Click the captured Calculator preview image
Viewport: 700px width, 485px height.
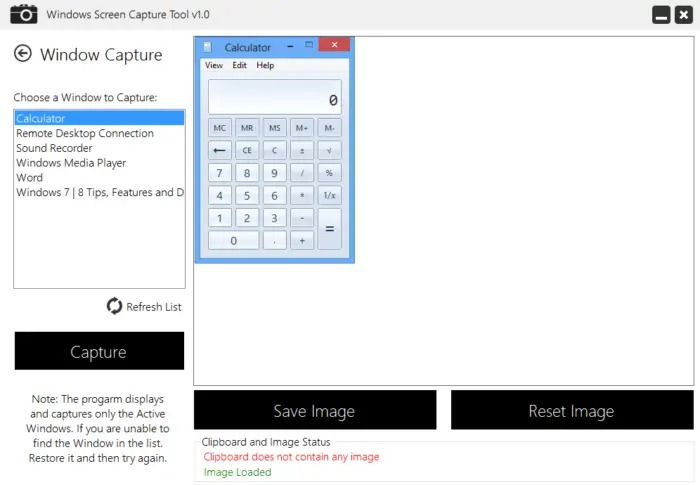click(275, 150)
